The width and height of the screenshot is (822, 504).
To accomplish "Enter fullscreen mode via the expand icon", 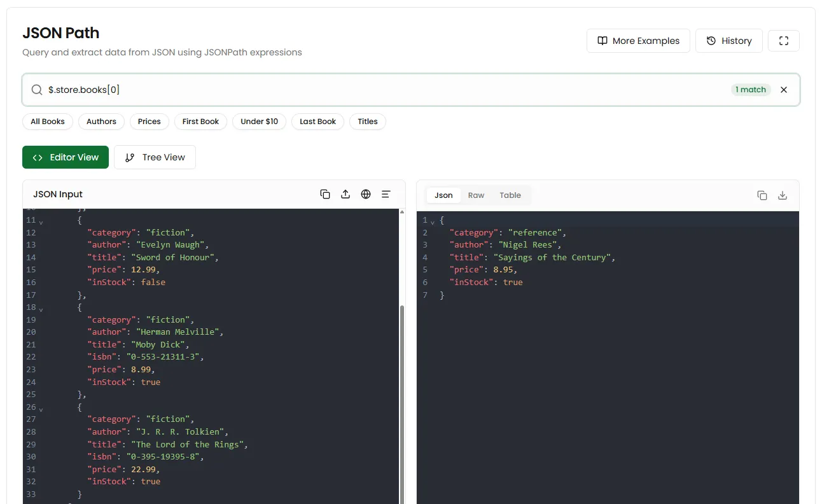I will coord(783,40).
